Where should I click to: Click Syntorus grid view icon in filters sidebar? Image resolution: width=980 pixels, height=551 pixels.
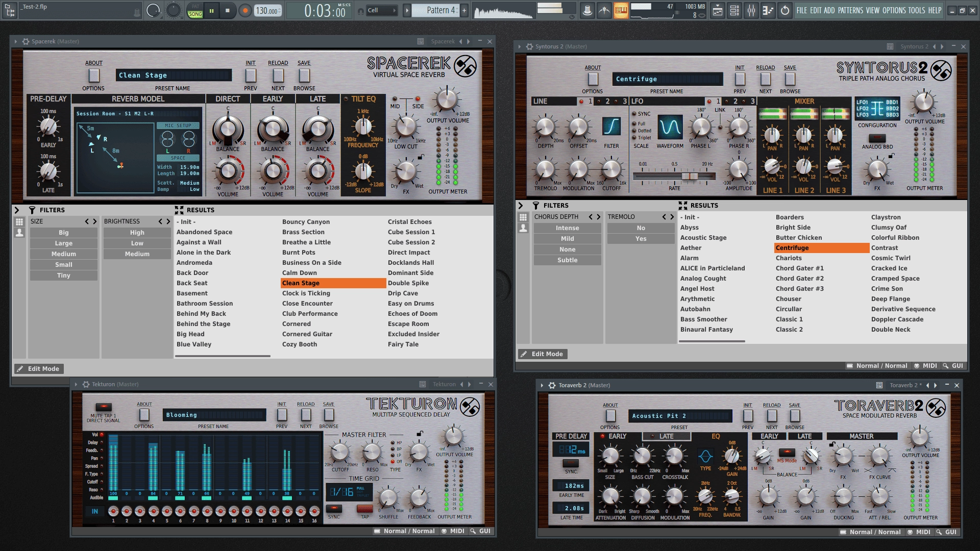point(523,217)
